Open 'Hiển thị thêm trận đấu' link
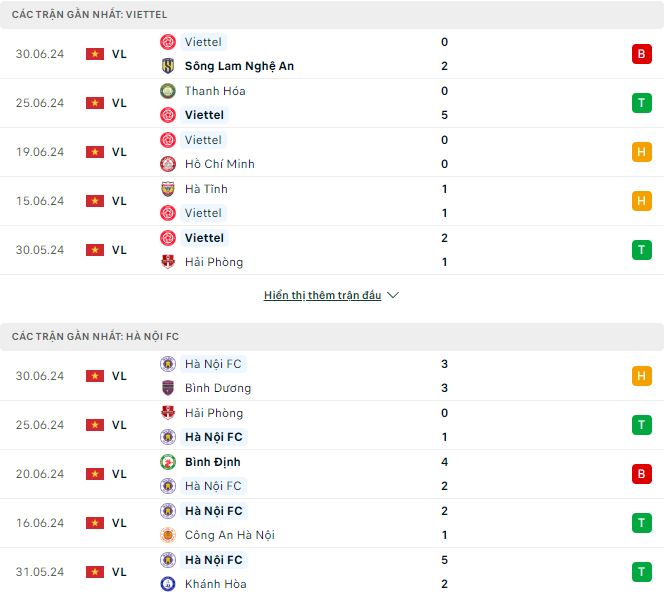 pos(322,296)
